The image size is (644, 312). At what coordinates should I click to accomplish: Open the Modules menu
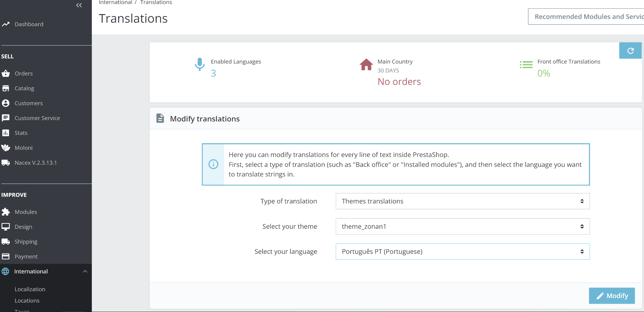coord(26,212)
